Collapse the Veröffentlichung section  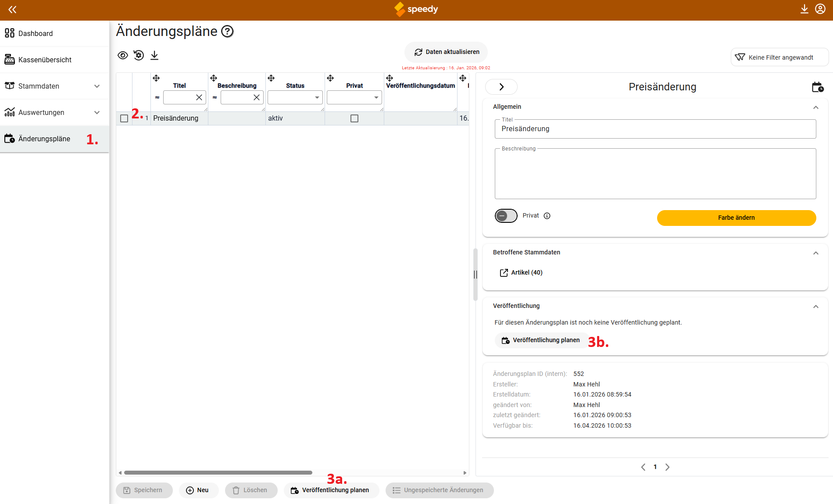pyautogui.click(x=816, y=307)
